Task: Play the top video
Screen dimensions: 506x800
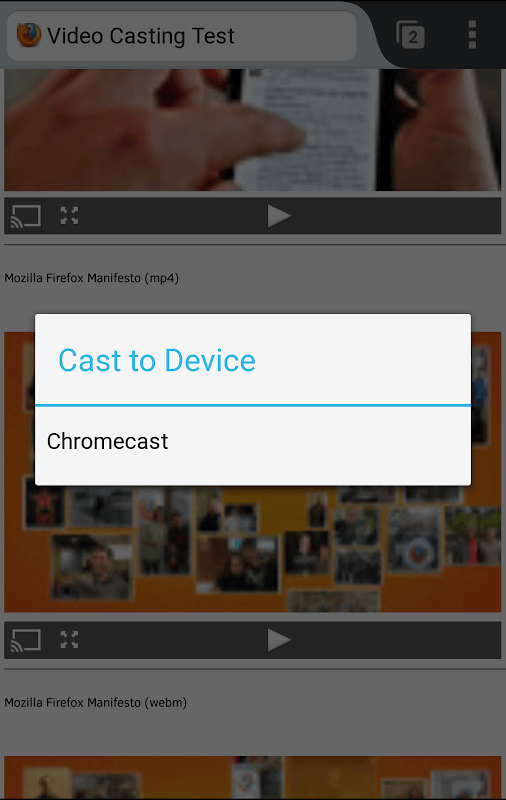Action: [279, 216]
